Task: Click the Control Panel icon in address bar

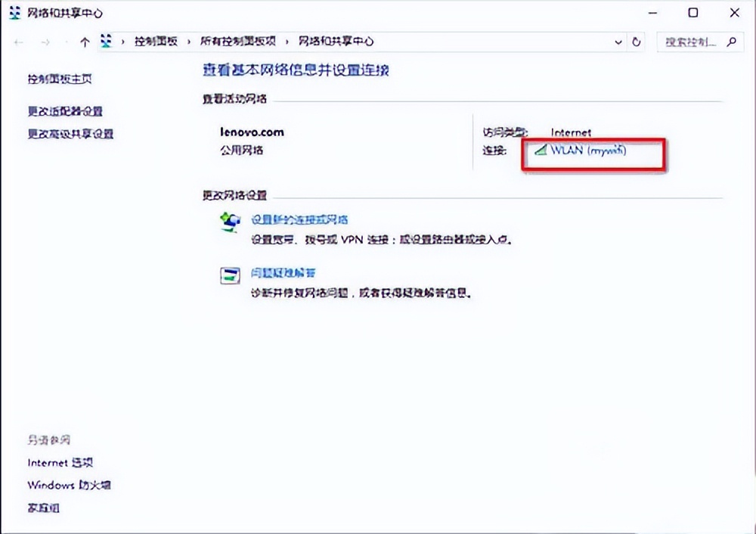Action: point(106,42)
